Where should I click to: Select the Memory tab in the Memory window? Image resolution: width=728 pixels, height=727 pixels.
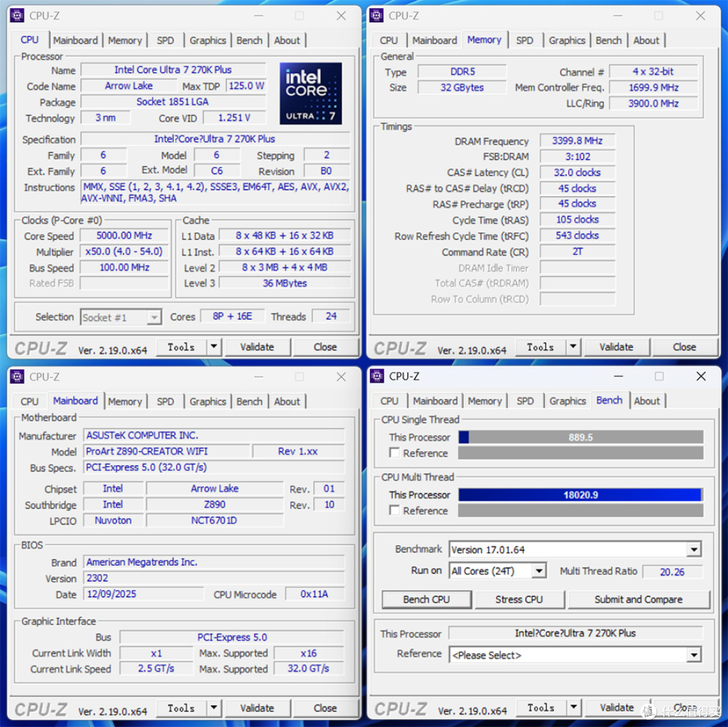(484, 40)
